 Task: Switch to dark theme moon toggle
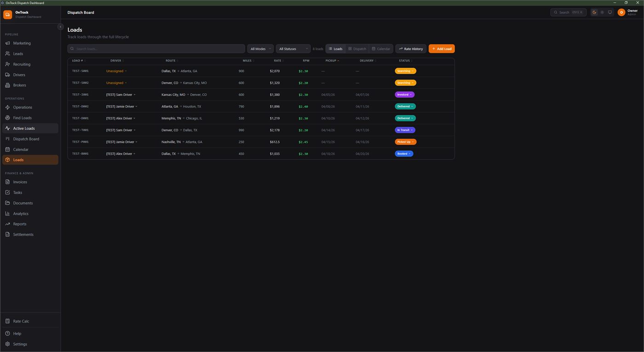point(594,12)
